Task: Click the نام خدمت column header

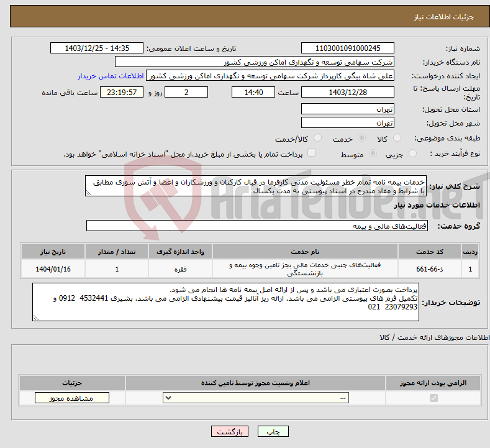Action: click(x=305, y=252)
